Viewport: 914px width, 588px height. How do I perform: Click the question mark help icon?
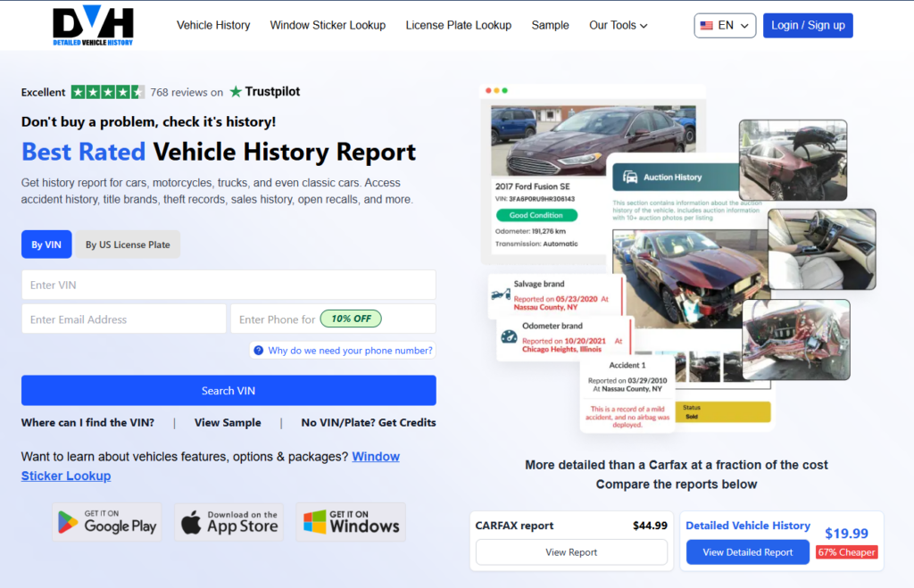point(258,351)
